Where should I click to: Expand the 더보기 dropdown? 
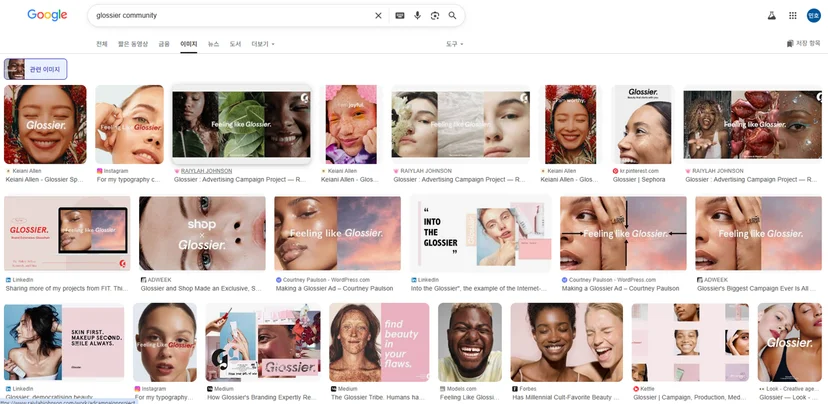click(263, 44)
